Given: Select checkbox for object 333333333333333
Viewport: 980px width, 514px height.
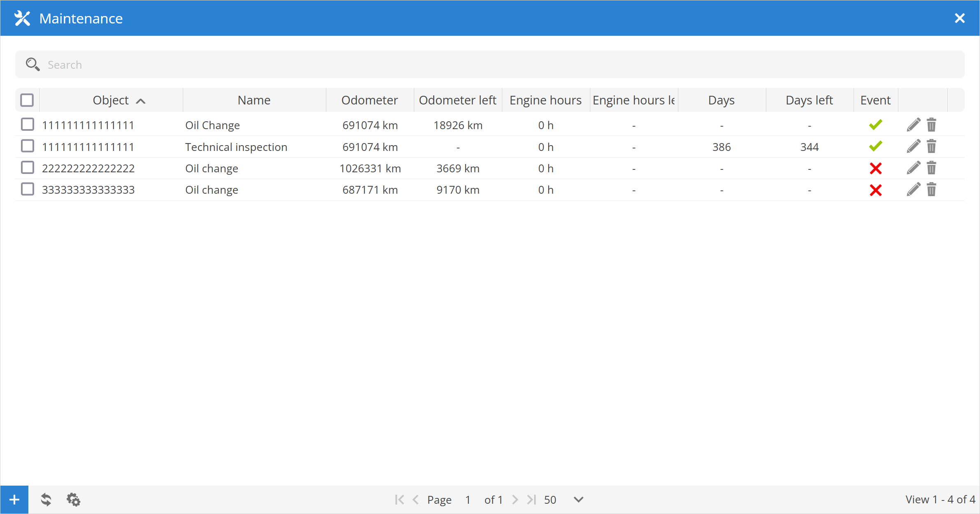Looking at the screenshot, I should pyautogui.click(x=28, y=189).
